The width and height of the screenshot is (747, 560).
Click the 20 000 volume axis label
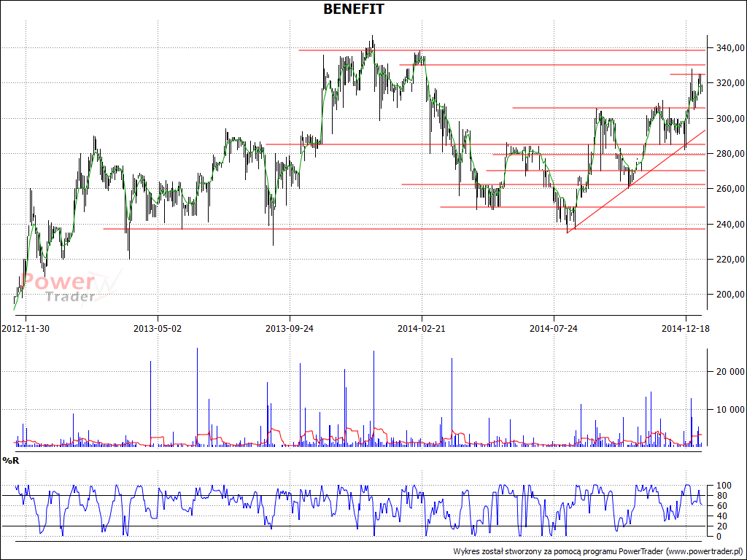pyautogui.click(x=730, y=372)
